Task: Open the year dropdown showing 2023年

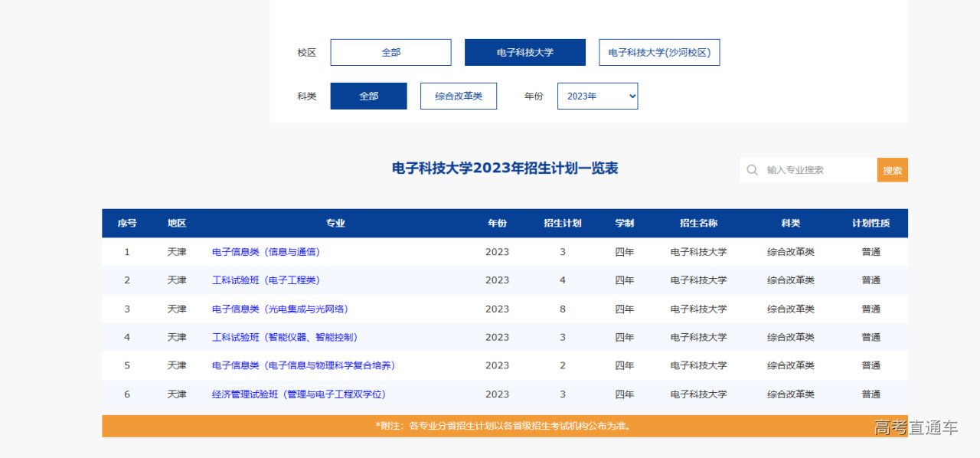Action: pyautogui.click(x=597, y=96)
